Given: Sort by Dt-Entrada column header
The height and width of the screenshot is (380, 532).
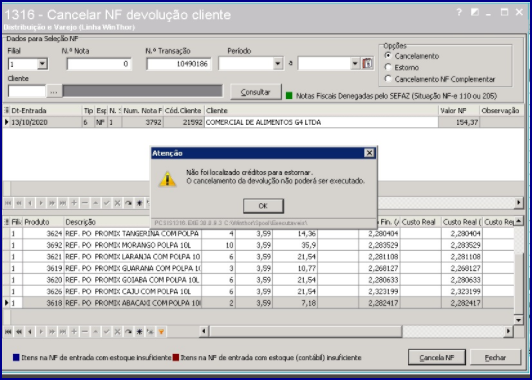Looking at the screenshot, I should [46, 111].
